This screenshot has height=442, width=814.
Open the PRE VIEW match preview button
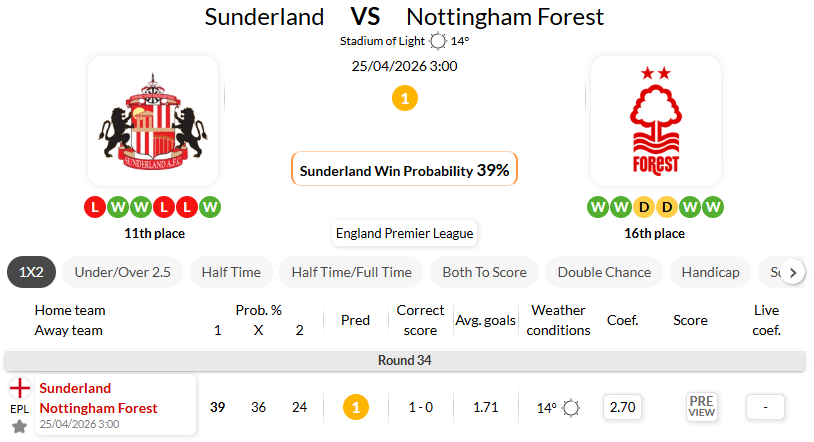tap(702, 406)
